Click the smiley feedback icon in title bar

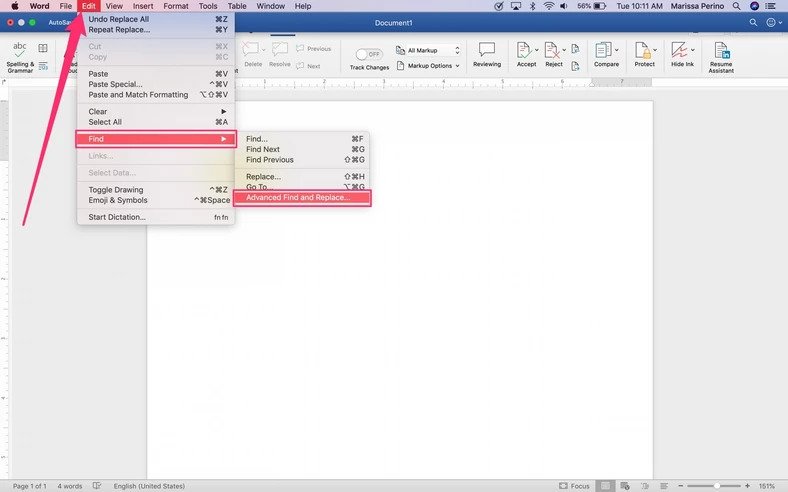(x=770, y=23)
